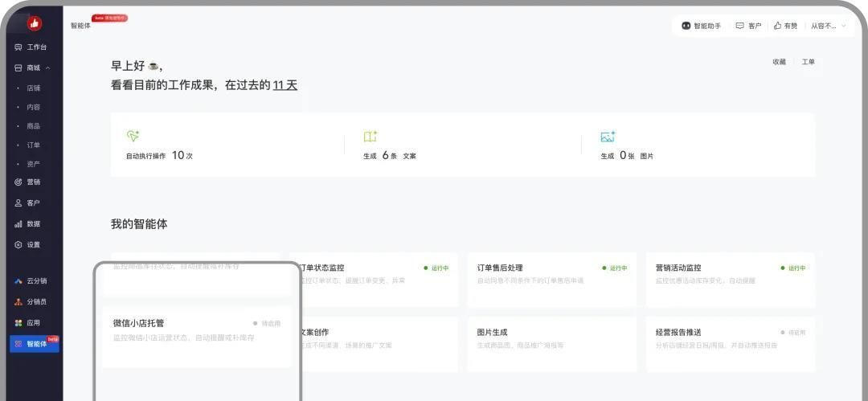Click the 数据 bar chart icon
The image size is (868, 401).
click(x=18, y=223)
